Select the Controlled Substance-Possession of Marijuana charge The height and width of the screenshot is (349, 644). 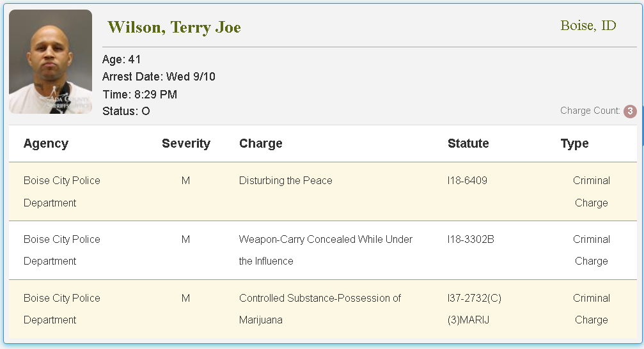(x=320, y=309)
